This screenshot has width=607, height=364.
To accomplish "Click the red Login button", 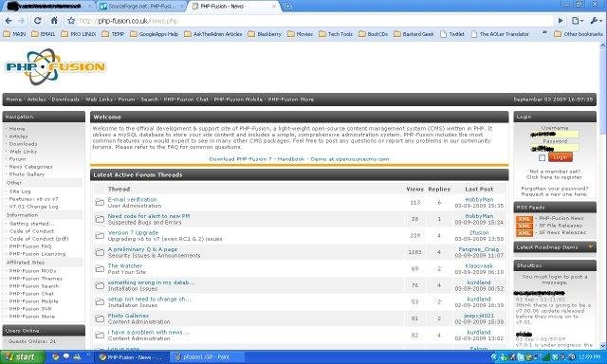I will pos(561,157).
